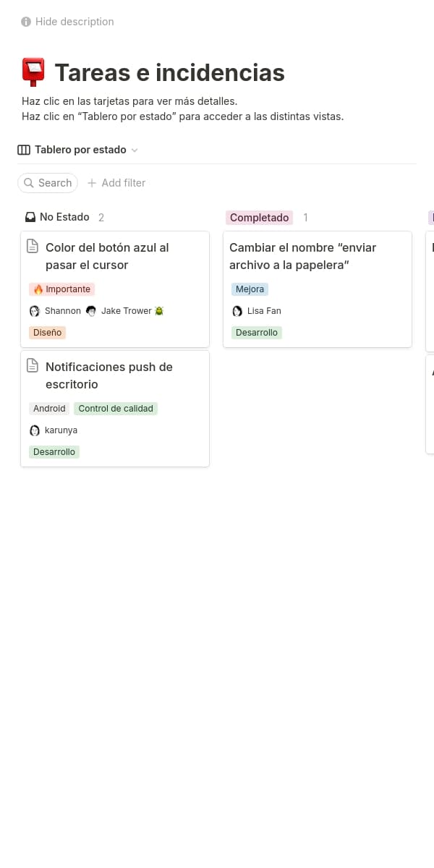
Task: Expand the view options via the chevron
Action: click(x=134, y=150)
